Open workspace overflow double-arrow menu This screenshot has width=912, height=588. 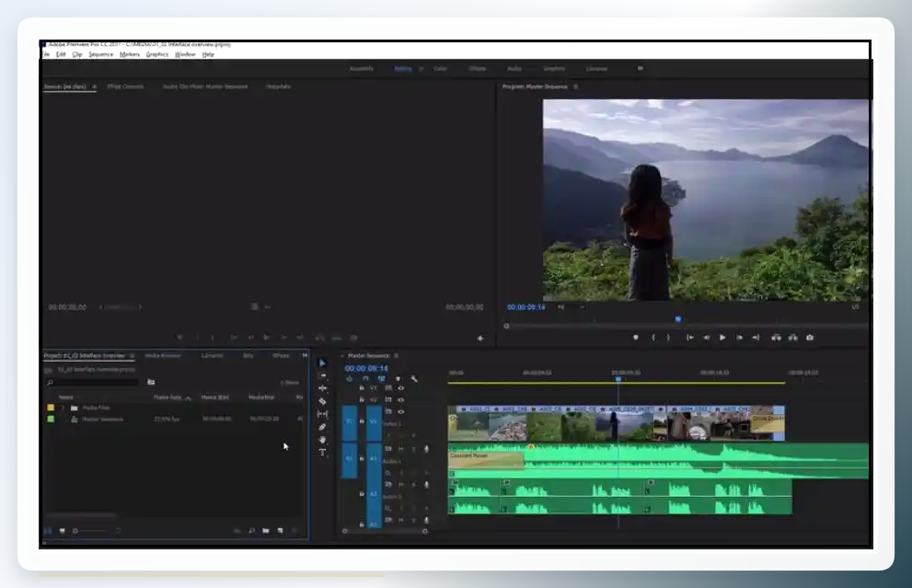pyautogui.click(x=640, y=69)
